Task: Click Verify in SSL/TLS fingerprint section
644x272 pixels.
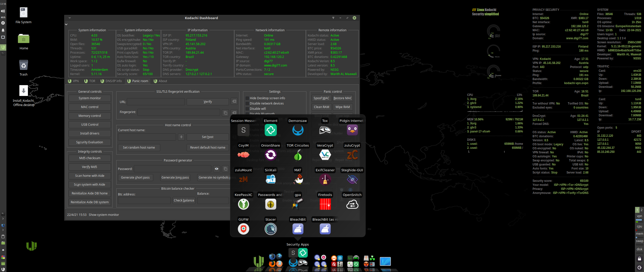Action: coord(208,102)
